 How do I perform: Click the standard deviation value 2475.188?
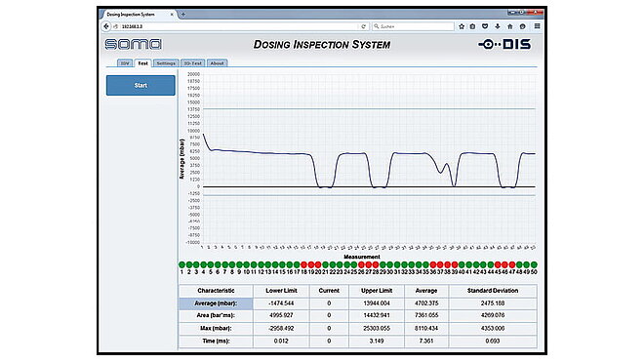(493, 303)
